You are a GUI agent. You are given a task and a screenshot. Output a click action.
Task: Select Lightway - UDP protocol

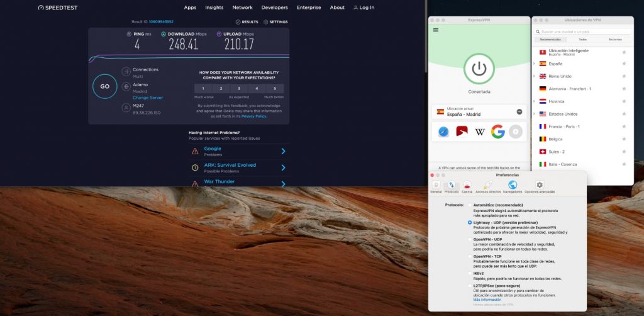(x=470, y=222)
